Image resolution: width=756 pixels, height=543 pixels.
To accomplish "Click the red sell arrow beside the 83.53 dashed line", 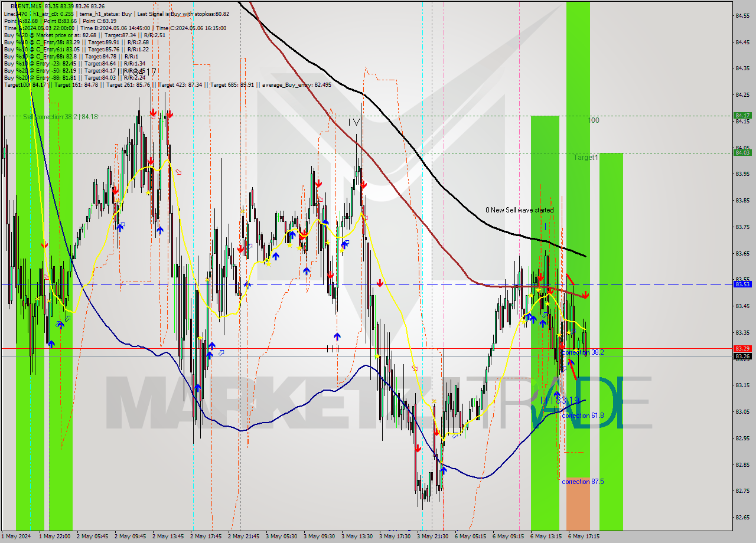I will [x=585, y=294].
